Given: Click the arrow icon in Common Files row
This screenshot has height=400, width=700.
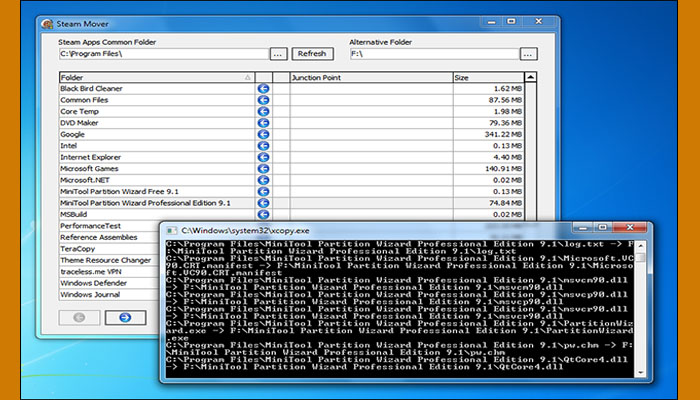Looking at the screenshot, I should [x=263, y=100].
